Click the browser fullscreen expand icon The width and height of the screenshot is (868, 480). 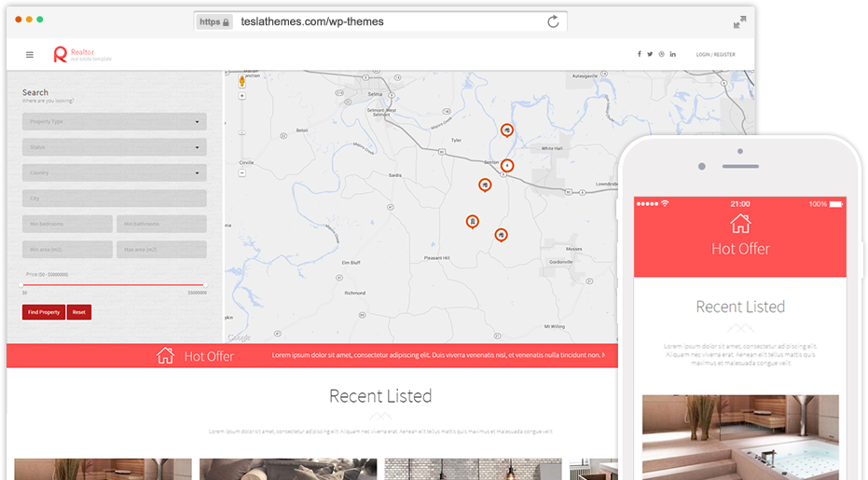click(739, 22)
